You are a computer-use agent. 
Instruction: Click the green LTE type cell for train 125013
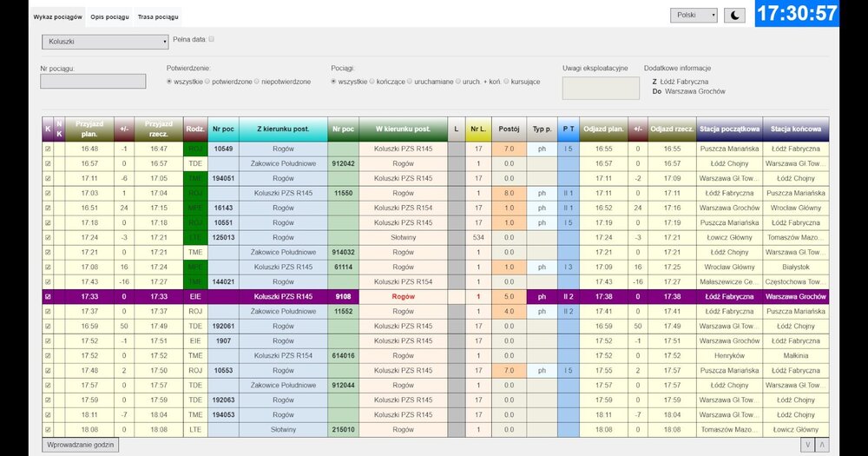coord(195,237)
